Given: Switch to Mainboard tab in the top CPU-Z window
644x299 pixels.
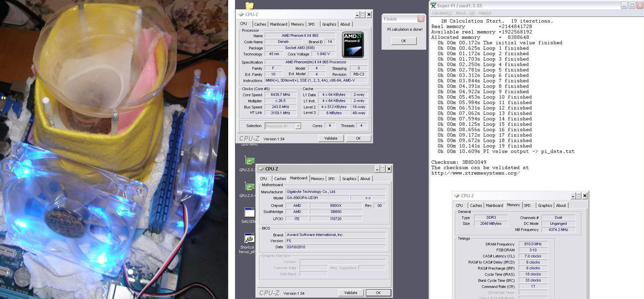Looking at the screenshot, I should click(278, 24).
